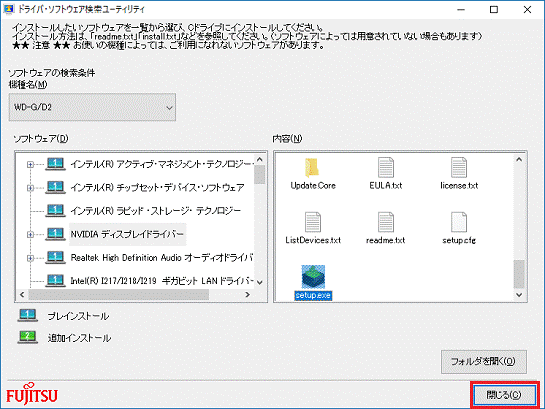Click contents pane scroll down arrow
The width and height of the screenshot is (545, 409).
point(519,295)
